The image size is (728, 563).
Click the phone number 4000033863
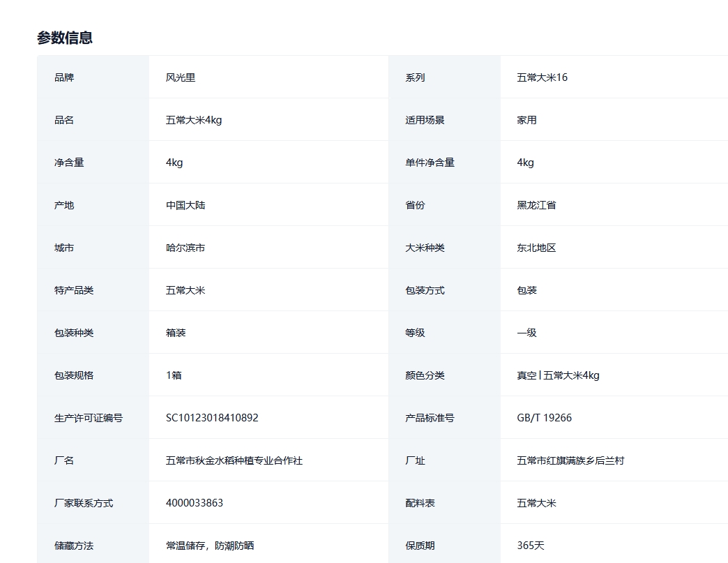pos(195,503)
